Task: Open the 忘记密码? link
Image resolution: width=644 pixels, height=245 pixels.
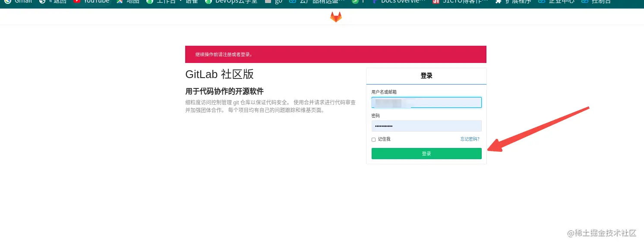Action: (x=470, y=139)
